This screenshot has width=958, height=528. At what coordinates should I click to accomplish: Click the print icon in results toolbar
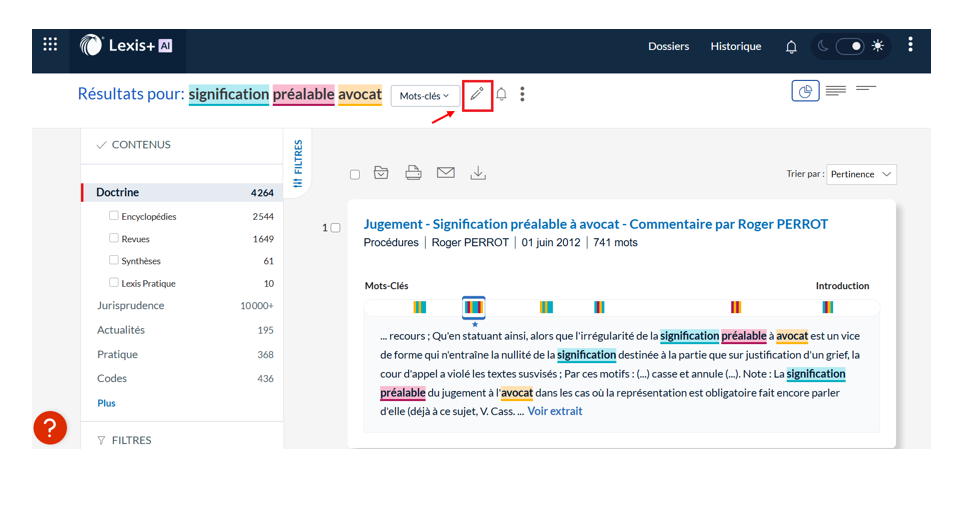[x=413, y=173]
